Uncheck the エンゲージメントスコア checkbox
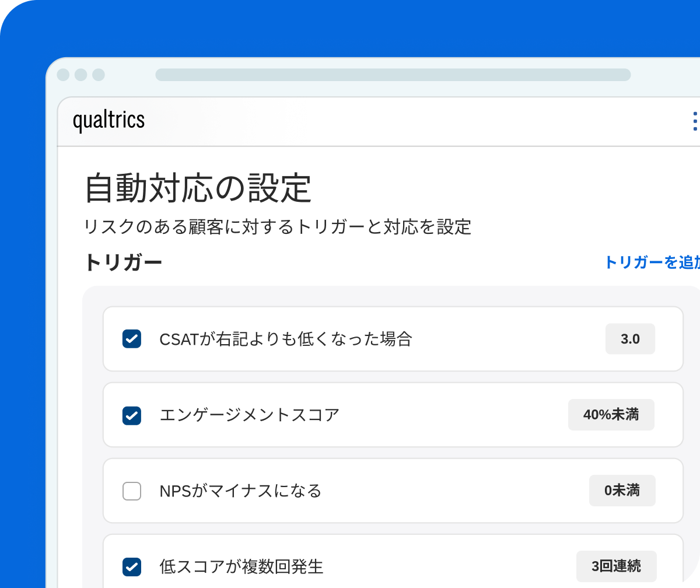The width and height of the screenshot is (700, 588). (x=132, y=415)
